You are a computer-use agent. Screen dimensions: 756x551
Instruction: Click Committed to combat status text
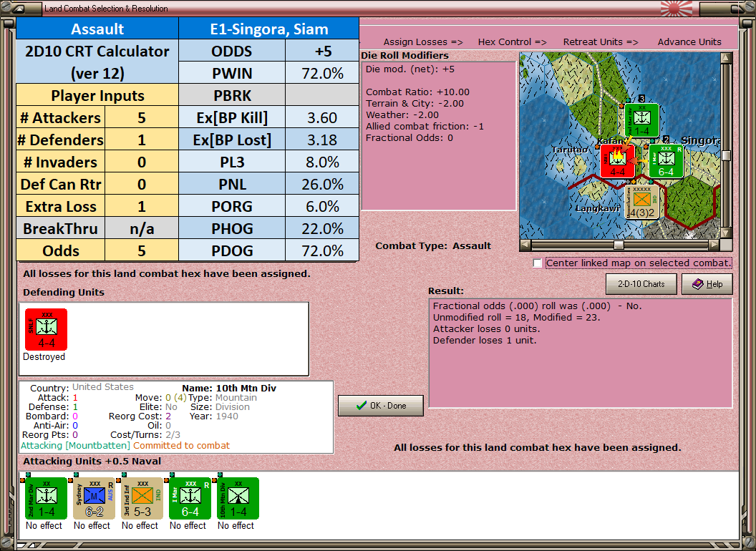coord(181,445)
